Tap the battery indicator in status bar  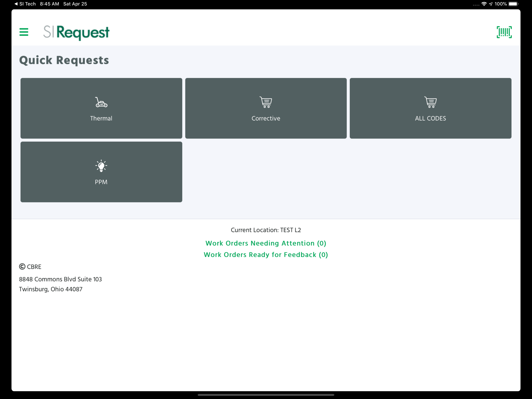tap(514, 4)
